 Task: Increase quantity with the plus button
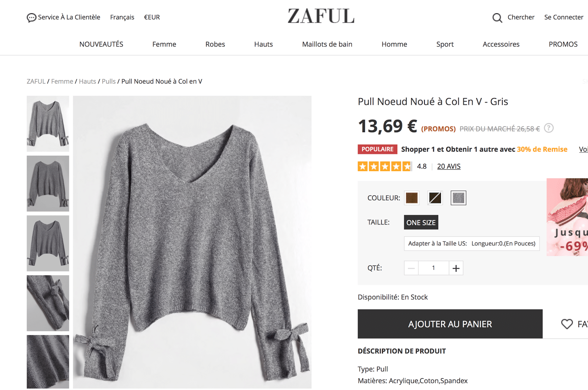coord(456,268)
